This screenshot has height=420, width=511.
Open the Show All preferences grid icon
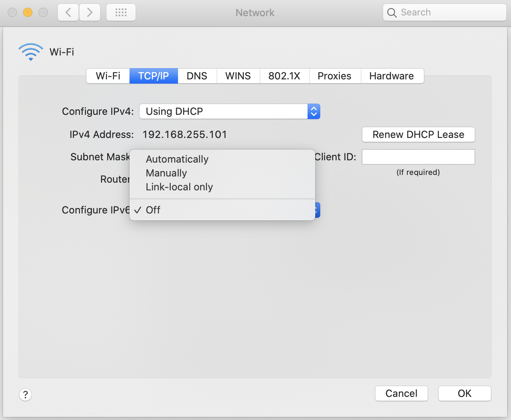point(121,12)
